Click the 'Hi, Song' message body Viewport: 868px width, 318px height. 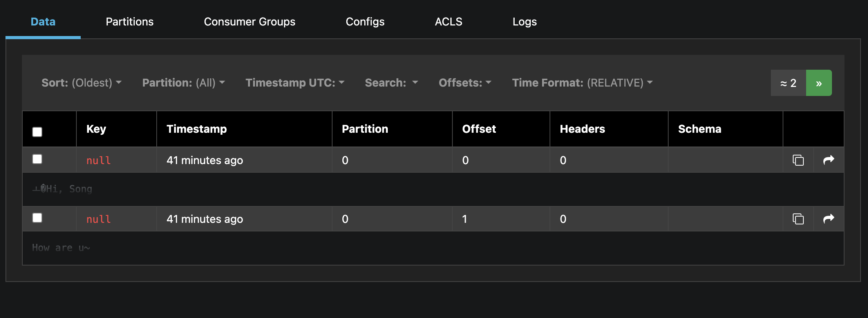tap(63, 189)
